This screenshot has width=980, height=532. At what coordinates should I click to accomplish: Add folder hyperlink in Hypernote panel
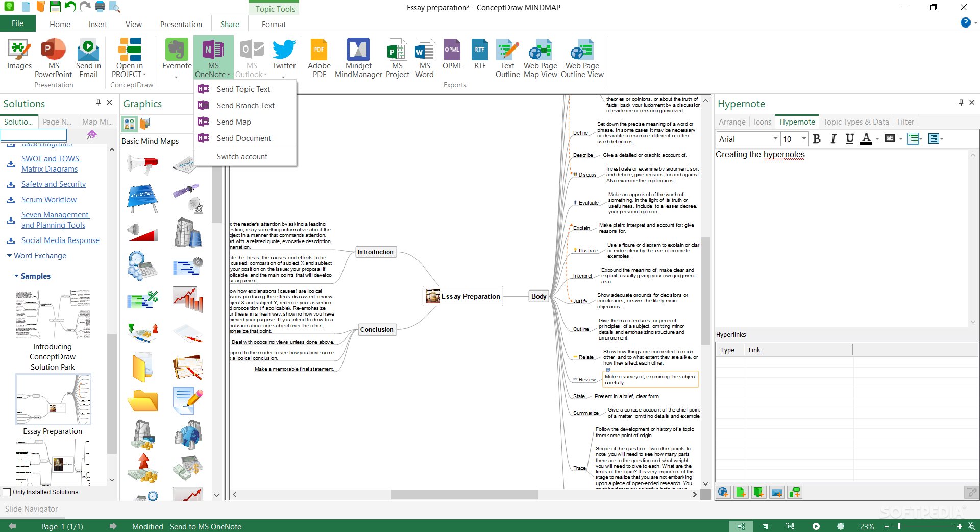point(759,492)
